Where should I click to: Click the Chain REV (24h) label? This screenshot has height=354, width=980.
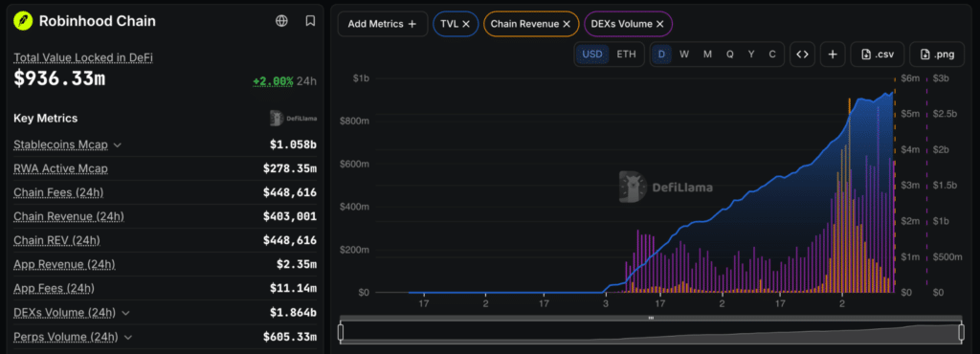(56, 240)
